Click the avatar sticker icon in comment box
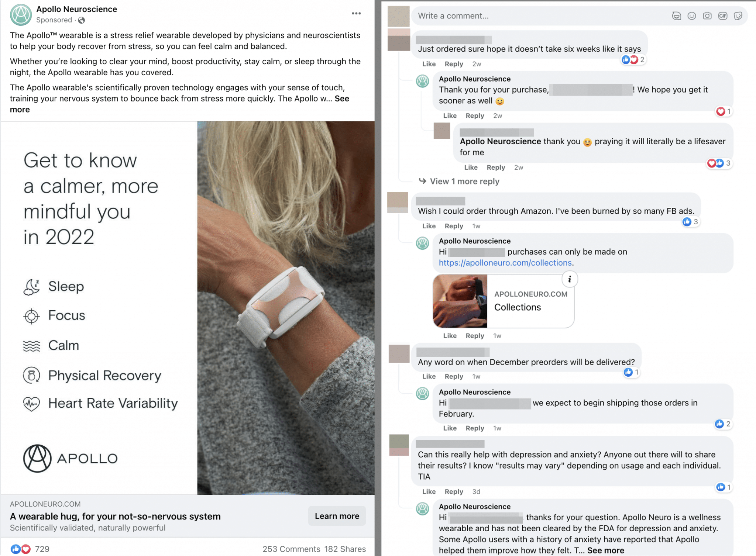This screenshot has width=756, height=556. tap(676, 16)
